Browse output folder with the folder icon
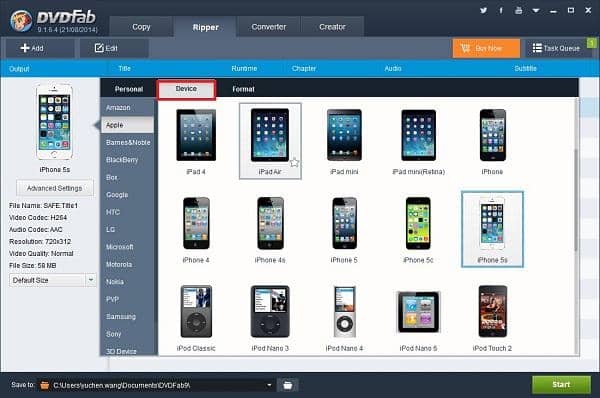The width and height of the screenshot is (600, 398). coord(288,385)
